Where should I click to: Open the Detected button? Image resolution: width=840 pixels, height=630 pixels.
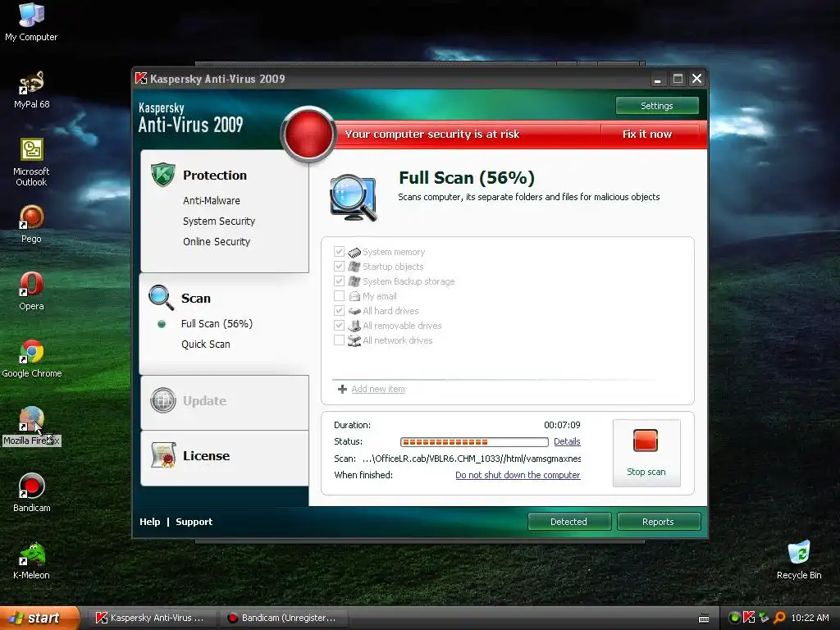tap(569, 521)
